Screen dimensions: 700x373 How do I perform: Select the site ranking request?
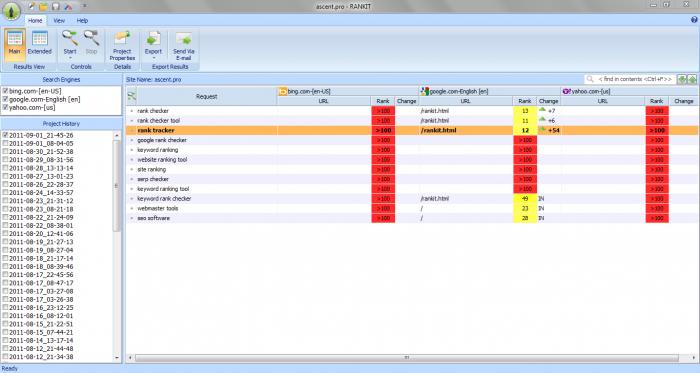151,170
